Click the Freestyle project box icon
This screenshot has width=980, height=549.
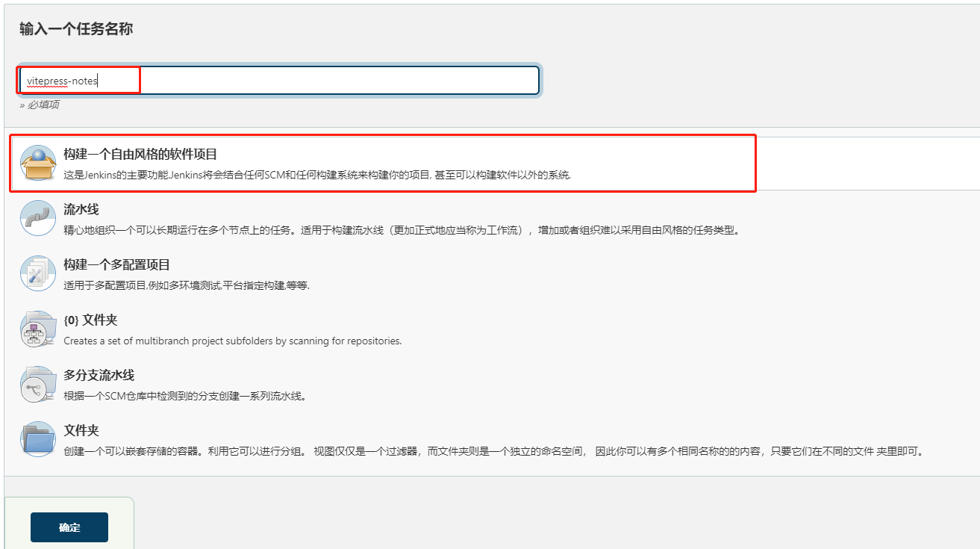tap(38, 163)
